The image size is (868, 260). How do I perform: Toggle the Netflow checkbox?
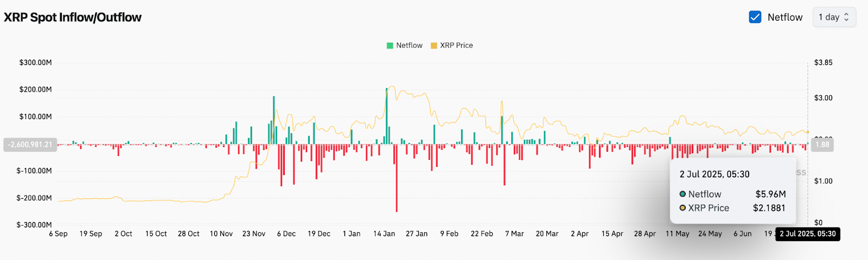(x=755, y=17)
